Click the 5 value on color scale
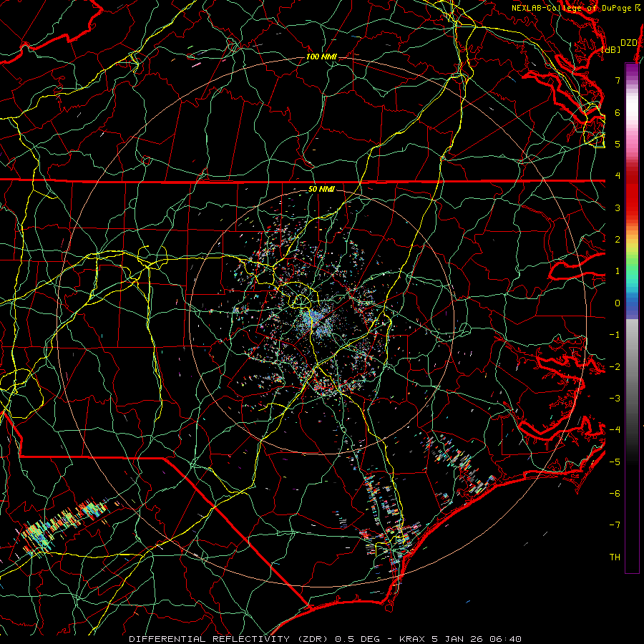This screenshot has height=644, width=644. pos(618,144)
